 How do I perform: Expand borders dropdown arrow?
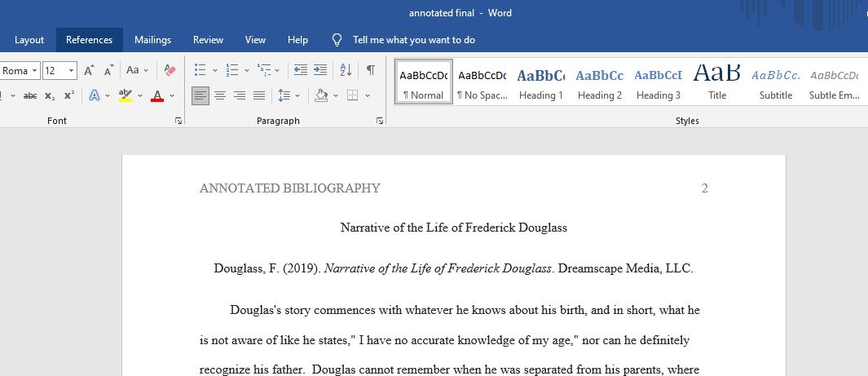[368, 95]
